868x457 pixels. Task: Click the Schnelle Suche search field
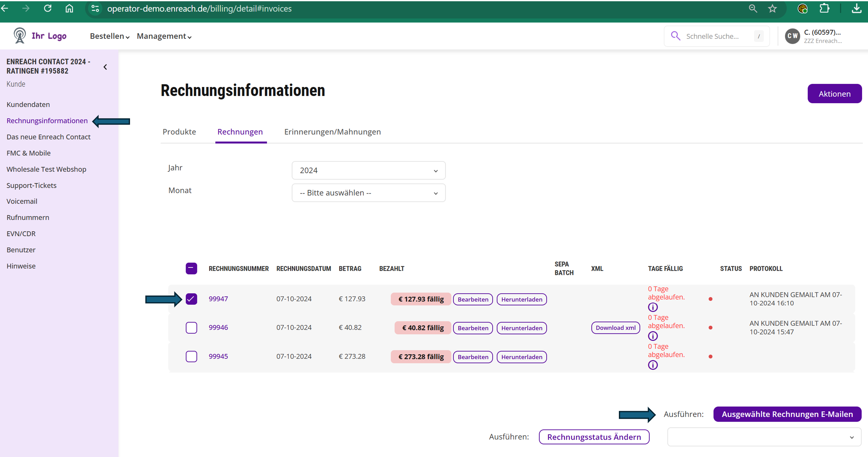[712, 36]
